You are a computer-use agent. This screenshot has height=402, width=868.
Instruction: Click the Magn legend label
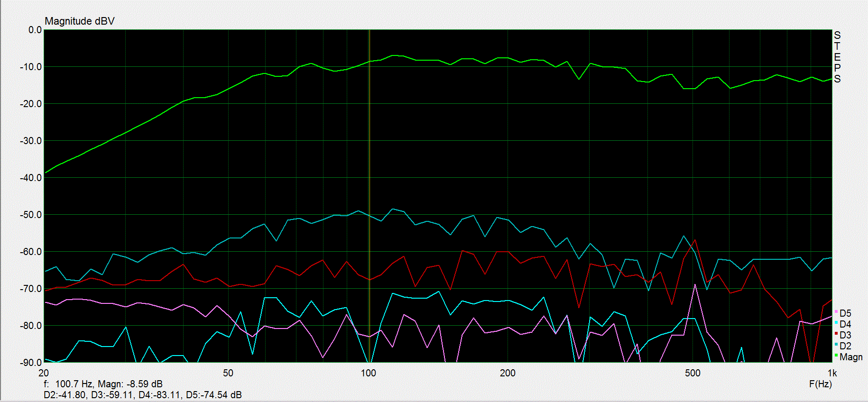click(x=851, y=357)
